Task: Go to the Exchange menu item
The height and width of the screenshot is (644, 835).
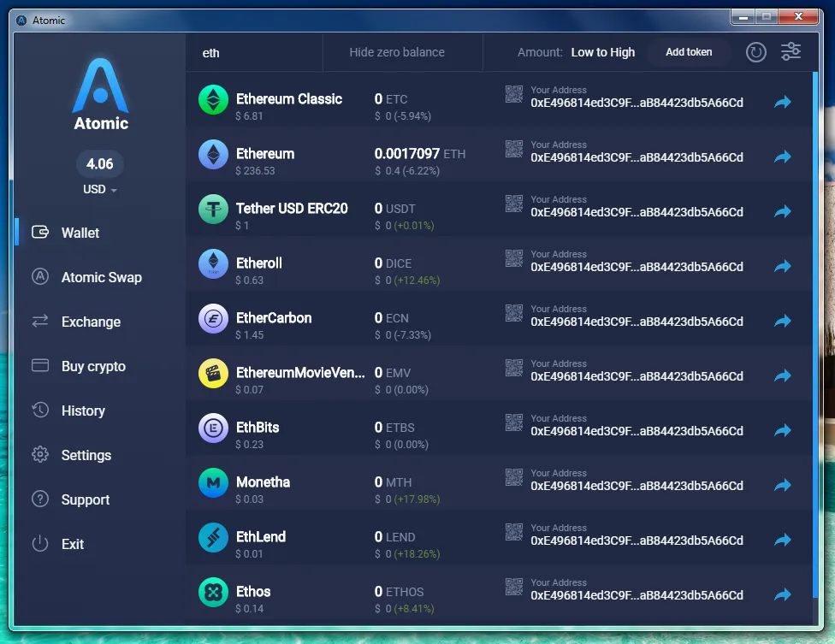Action: pyautogui.click(x=91, y=322)
